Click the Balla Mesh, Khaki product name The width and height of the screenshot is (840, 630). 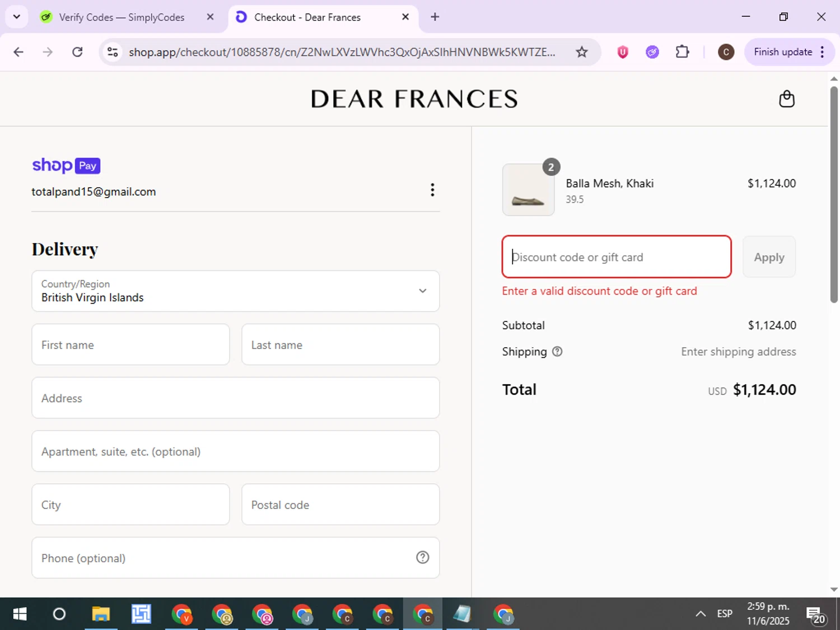(609, 183)
